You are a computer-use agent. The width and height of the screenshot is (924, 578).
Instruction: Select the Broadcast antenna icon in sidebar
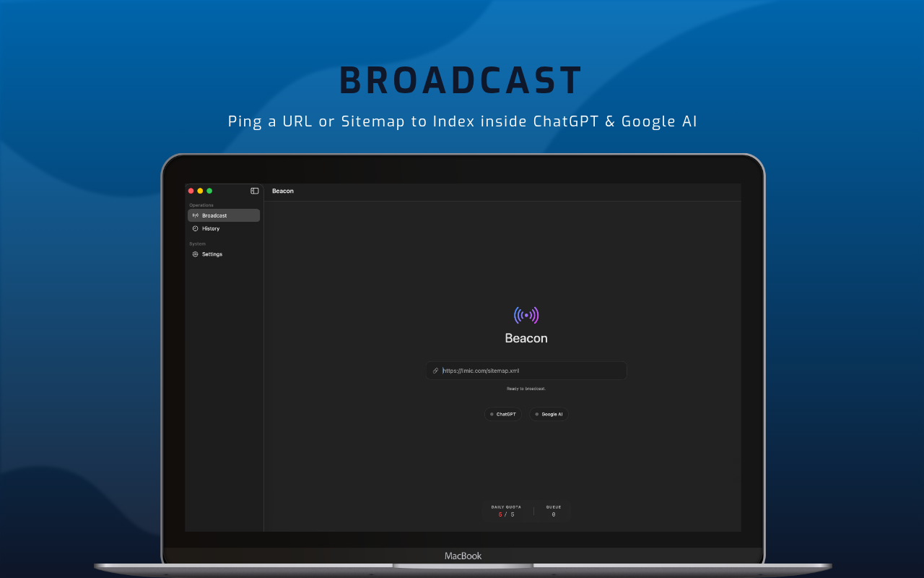pyautogui.click(x=196, y=215)
